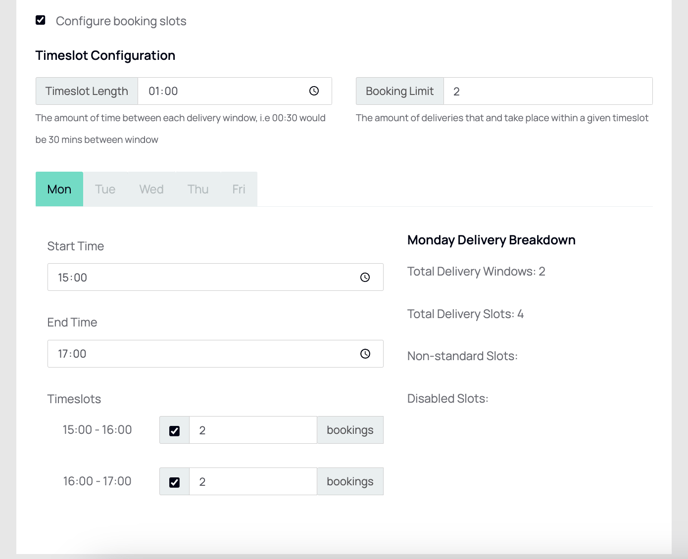Screen dimensions: 688x559
Task: Uncheck the Configure booking slots checkbox
Action: pyautogui.click(x=40, y=20)
